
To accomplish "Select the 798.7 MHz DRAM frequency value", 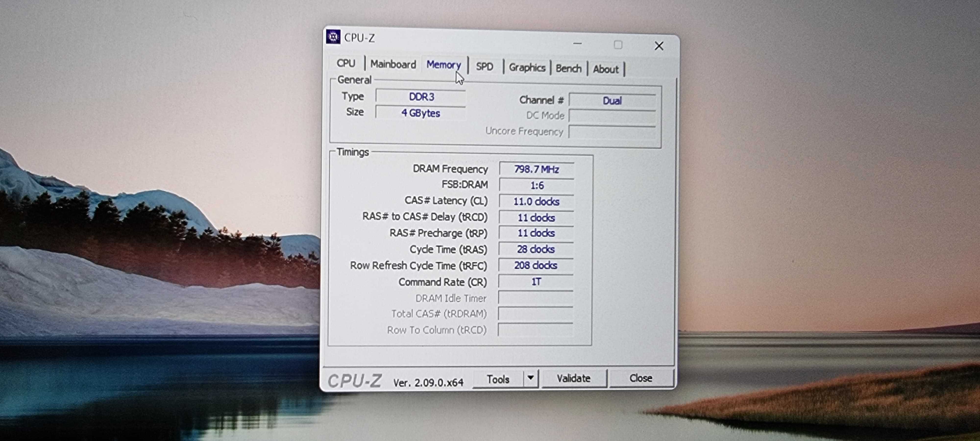I will tap(536, 169).
